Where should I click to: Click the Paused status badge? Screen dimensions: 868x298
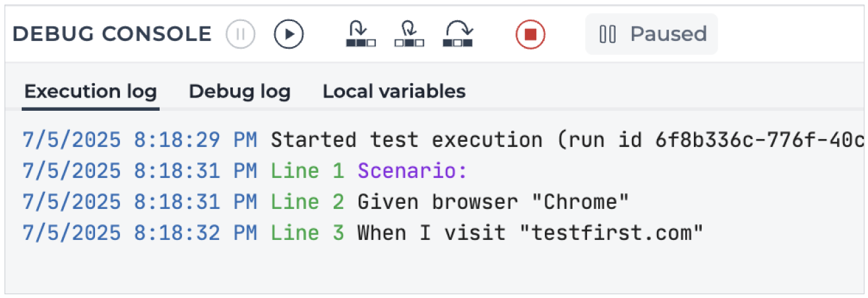click(x=652, y=34)
